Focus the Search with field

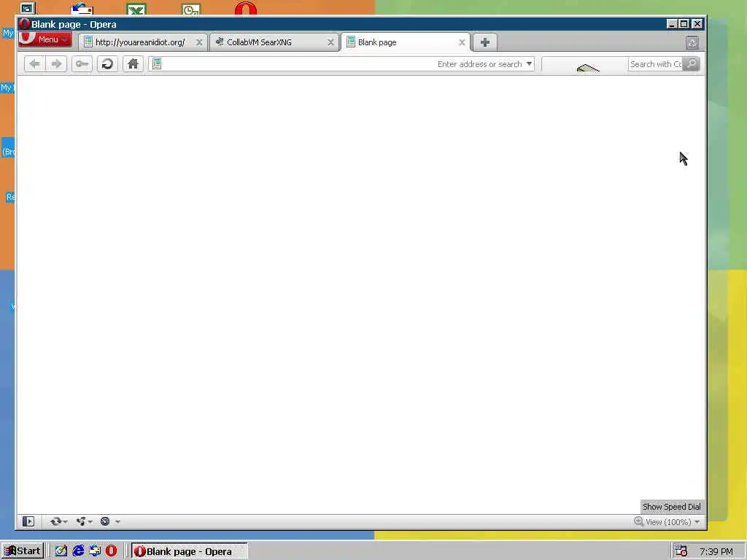656,64
